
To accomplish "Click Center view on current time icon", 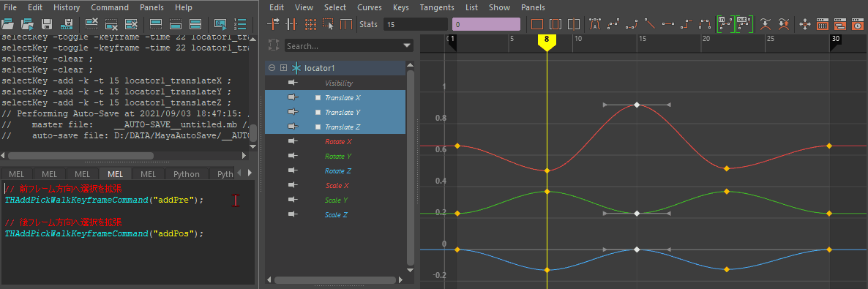I will point(574,24).
